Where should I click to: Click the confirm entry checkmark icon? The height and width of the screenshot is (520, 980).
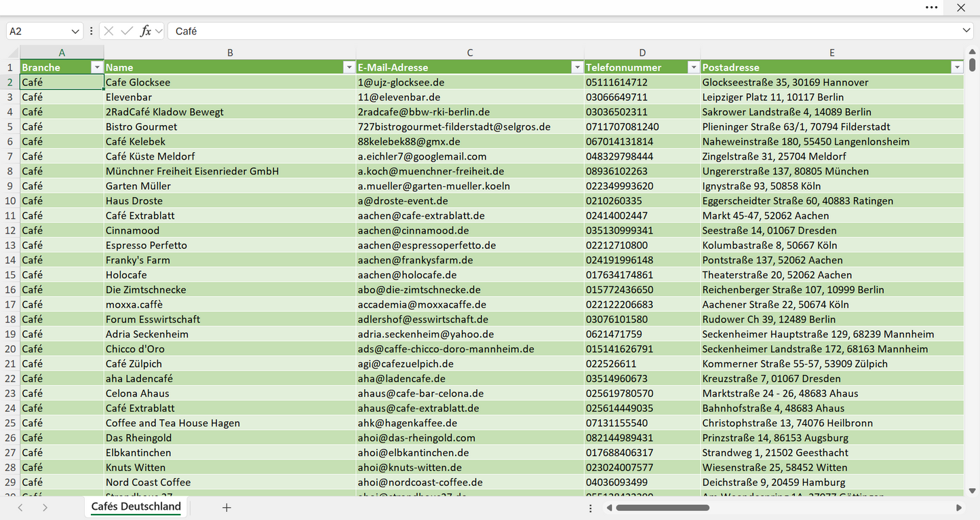tap(127, 31)
